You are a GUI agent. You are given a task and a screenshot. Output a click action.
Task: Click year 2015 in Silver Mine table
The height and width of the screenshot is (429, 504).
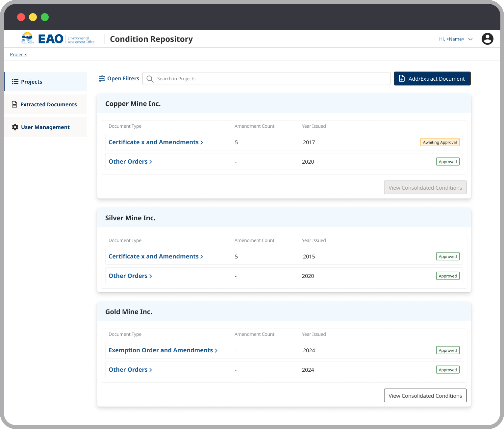tap(309, 256)
